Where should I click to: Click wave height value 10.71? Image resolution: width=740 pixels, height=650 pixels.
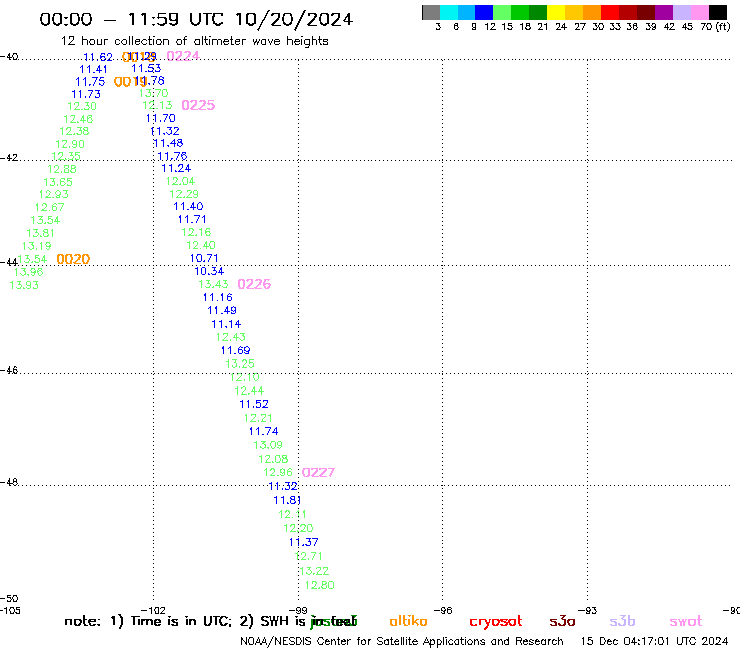point(204,258)
